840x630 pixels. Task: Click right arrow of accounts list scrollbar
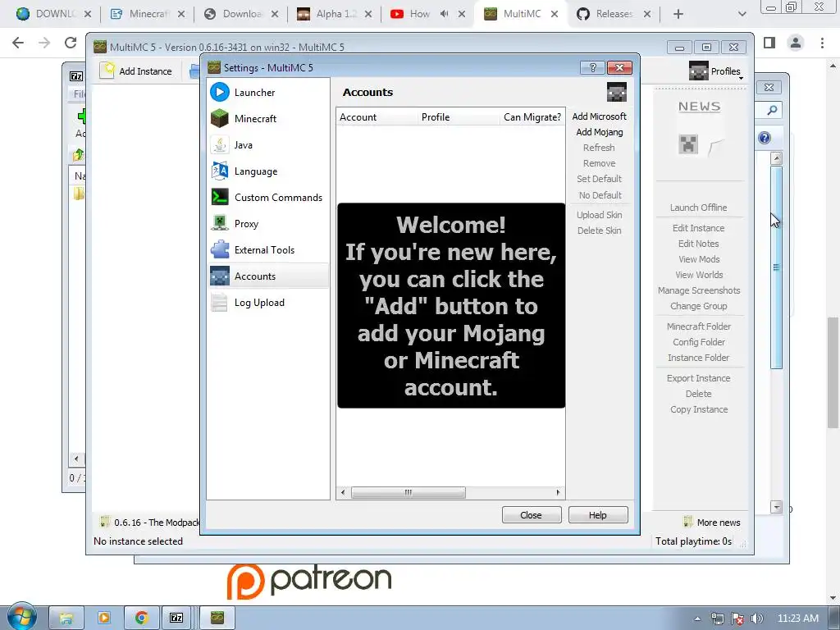(x=558, y=492)
